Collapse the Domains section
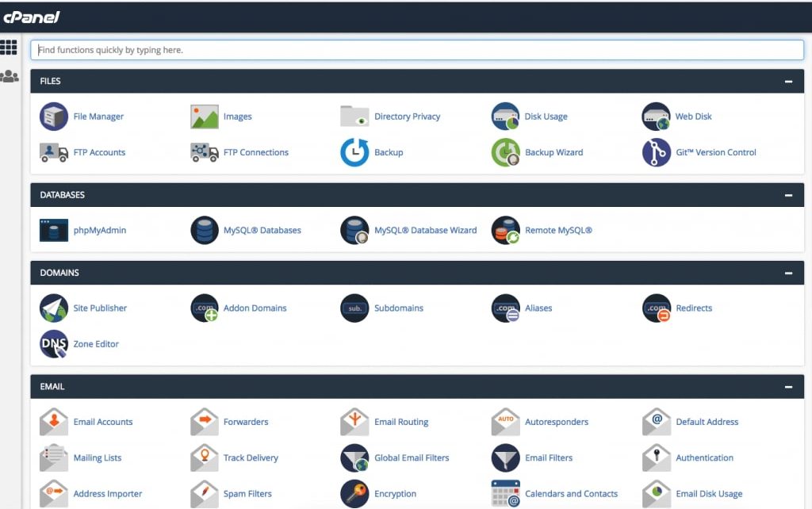 coord(788,273)
